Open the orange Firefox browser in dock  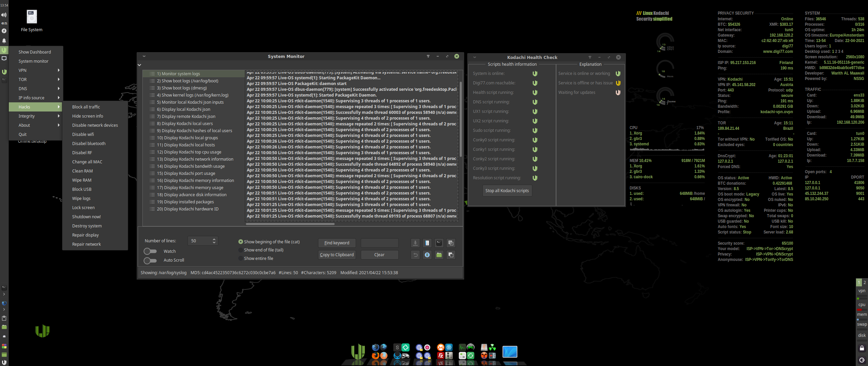coord(375,355)
